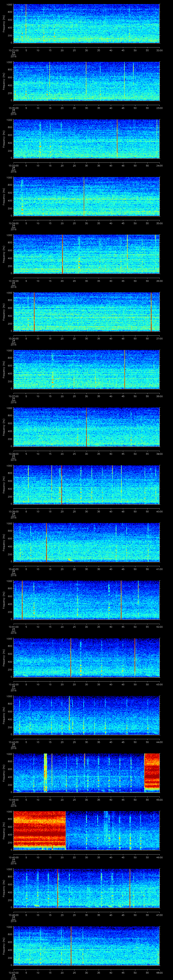Click the Frequency (Hz) axis label of 10:38 spectrogram

tap(4, 427)
